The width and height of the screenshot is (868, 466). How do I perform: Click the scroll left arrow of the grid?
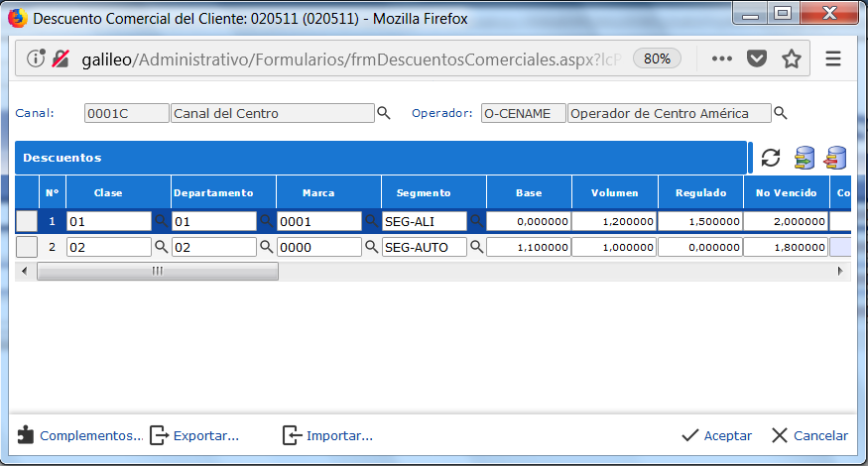coord(24,272)
